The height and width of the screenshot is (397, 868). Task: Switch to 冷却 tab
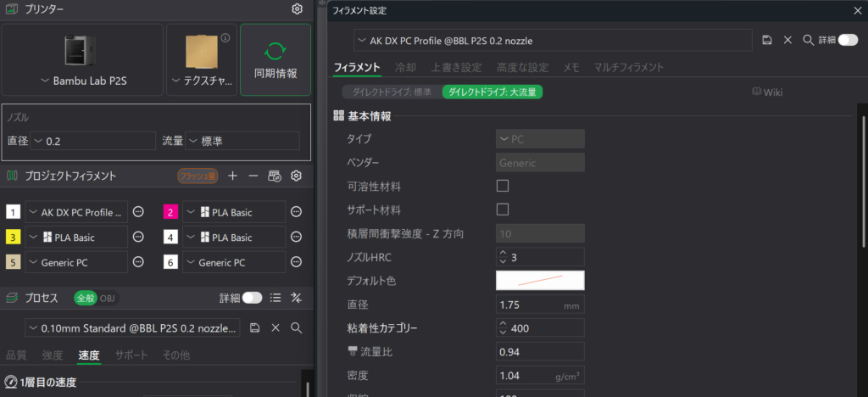[x=405, y=67]
